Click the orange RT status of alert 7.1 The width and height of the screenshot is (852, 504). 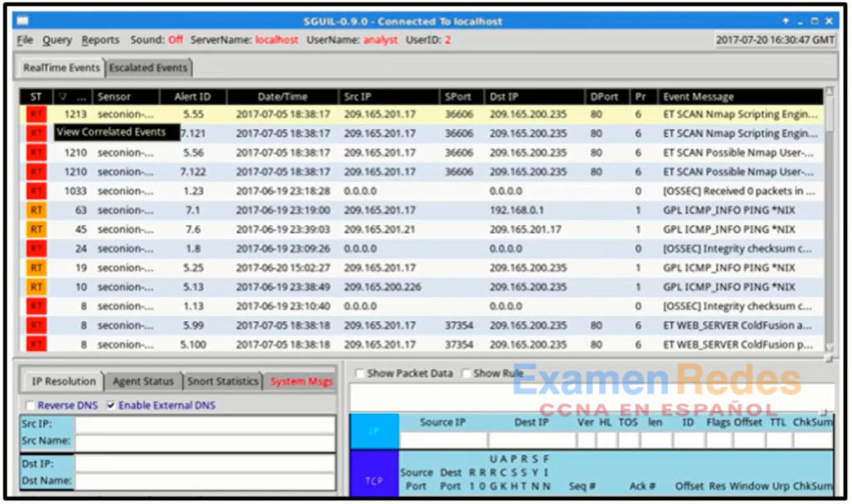[x=36, y=210]
